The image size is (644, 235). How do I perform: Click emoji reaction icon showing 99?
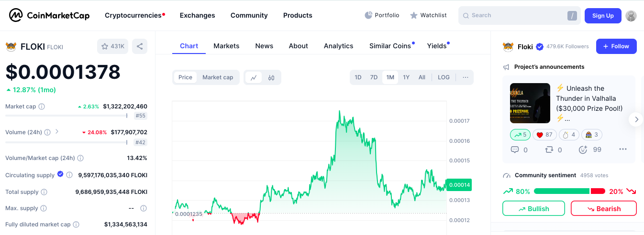click(583, 150)
